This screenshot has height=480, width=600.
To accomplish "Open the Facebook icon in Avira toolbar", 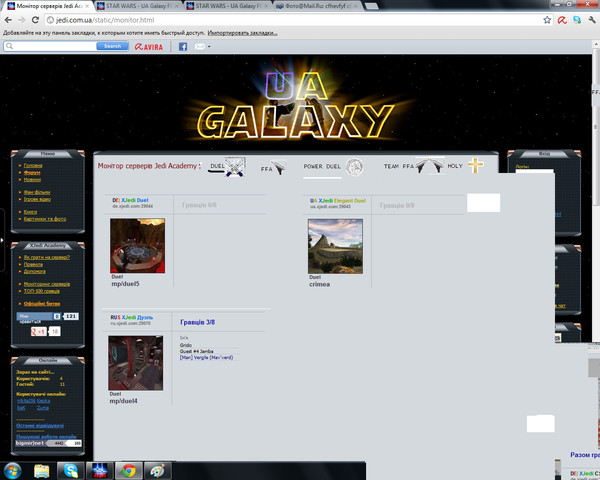I will (x=183, y=47).
